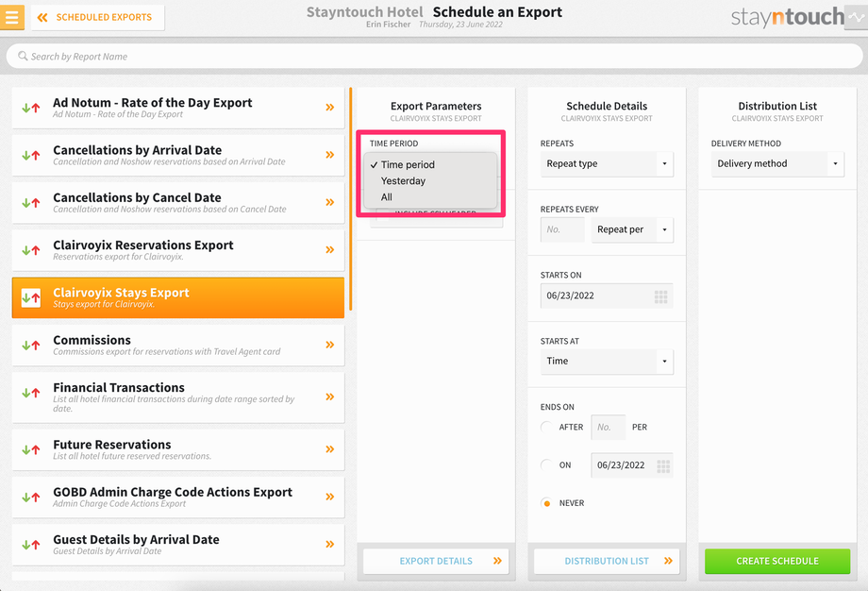The width and height of the screenshot is (868, 591).
Task: Click the Export Details button
Action: (x=436, y=561)
